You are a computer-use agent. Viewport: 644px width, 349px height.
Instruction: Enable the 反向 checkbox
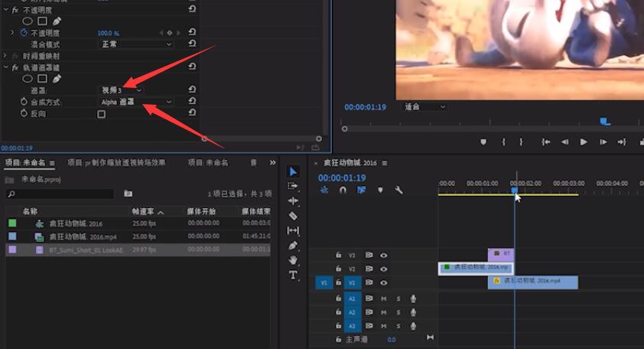101,114
